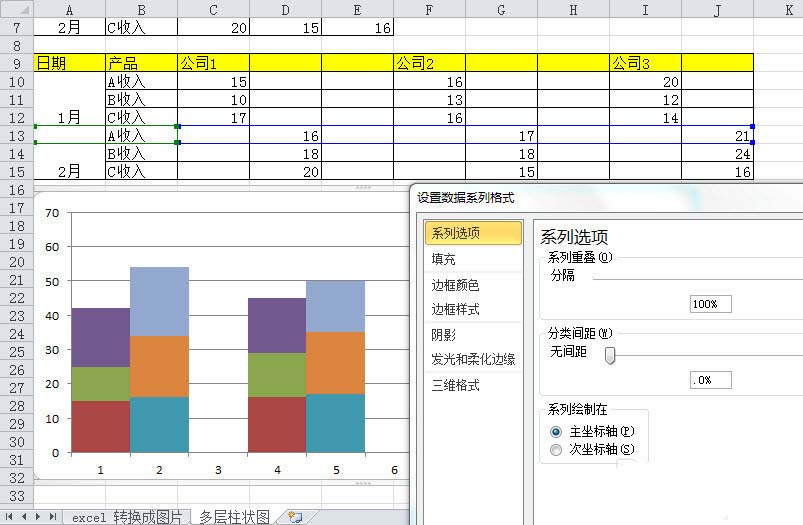
Task: Switch to 多层柱状图 sheet tab
Action: point(235,517)
